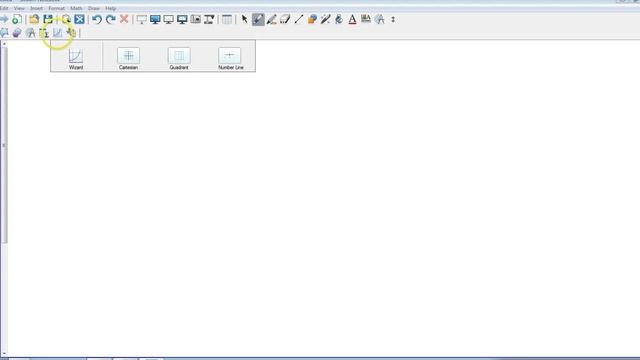Toggle dual page display
Image resolution: width=640 pixels, height=360 pixels.
coord(182,19)
